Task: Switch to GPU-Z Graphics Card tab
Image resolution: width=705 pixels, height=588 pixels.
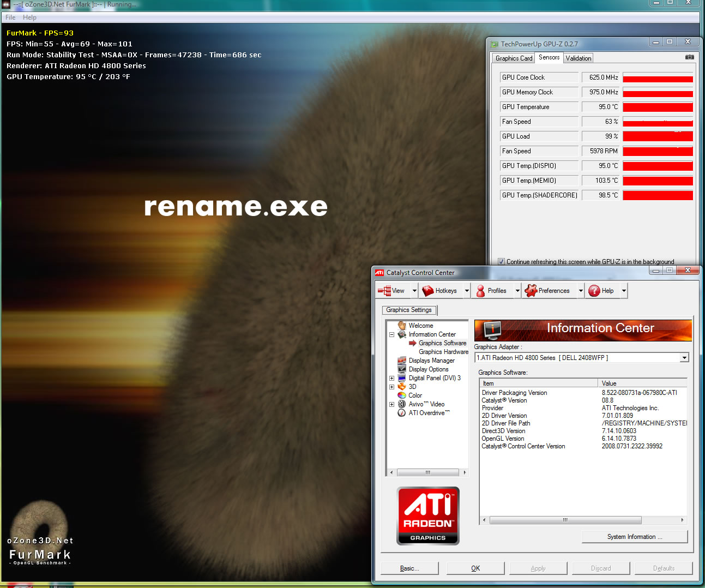Action: coord(514,58)
